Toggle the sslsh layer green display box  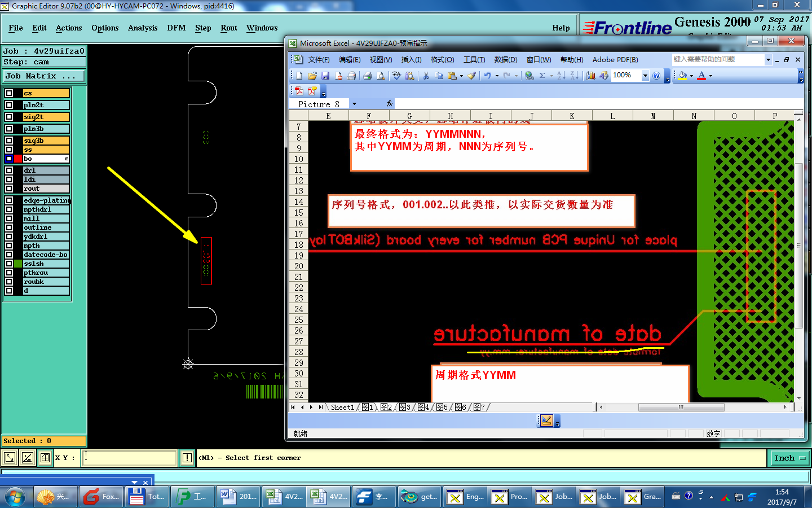tap(19, 264)
